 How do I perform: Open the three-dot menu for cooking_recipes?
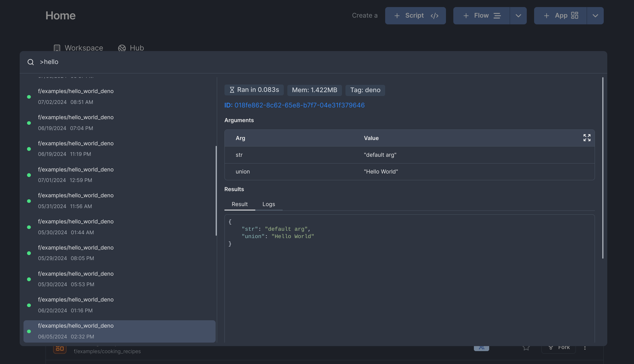point(585,348)
